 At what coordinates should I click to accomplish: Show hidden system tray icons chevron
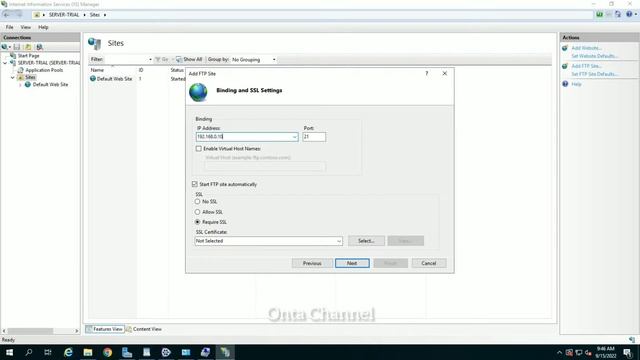pos(559,353)
